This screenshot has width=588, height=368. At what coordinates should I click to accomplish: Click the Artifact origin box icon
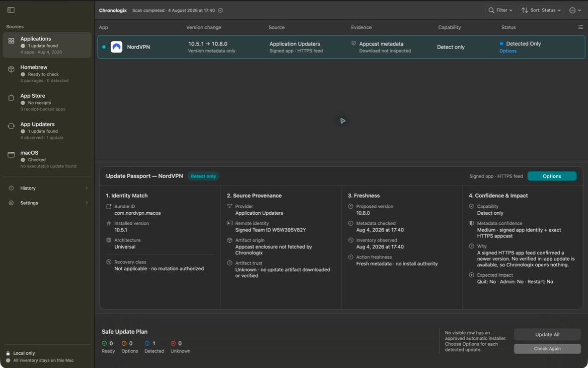(229, 241)
